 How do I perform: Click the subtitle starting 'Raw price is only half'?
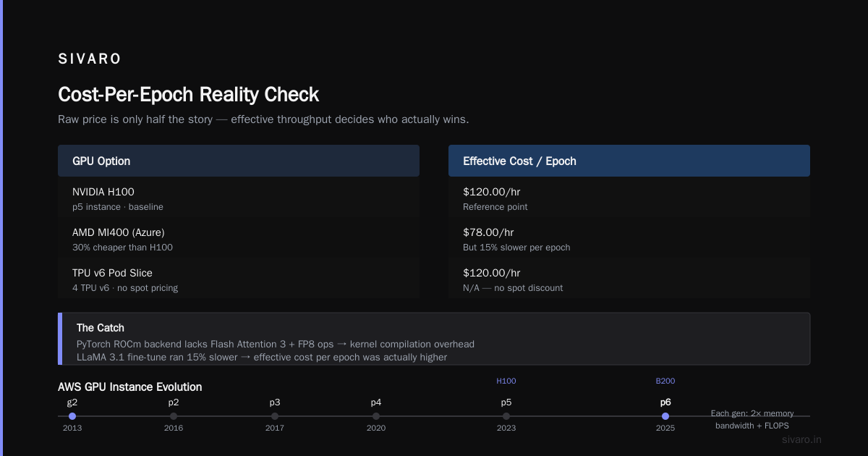point(263,119)
